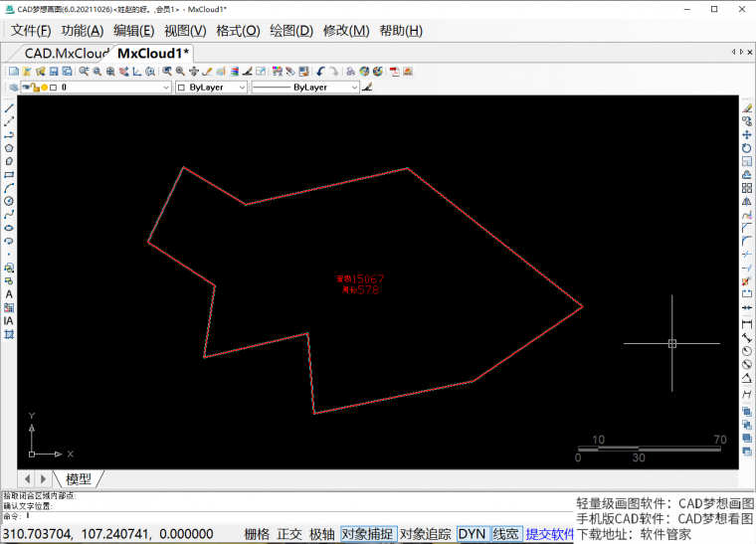Click the coordinate readout in status bar
The height and width of the screenshot is (544, 756).
(x=108, y=534)
